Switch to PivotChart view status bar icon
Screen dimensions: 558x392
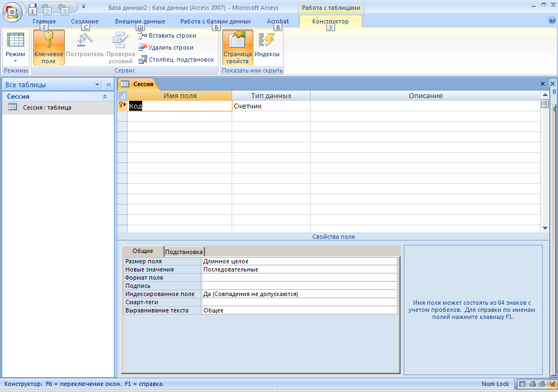point(542,384)
